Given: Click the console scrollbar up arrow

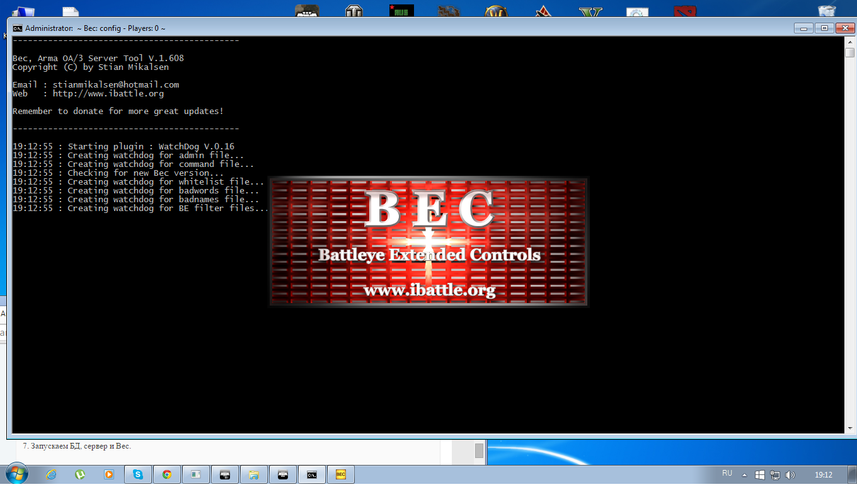Looking at the screenshot, I should tap(849, 42).
